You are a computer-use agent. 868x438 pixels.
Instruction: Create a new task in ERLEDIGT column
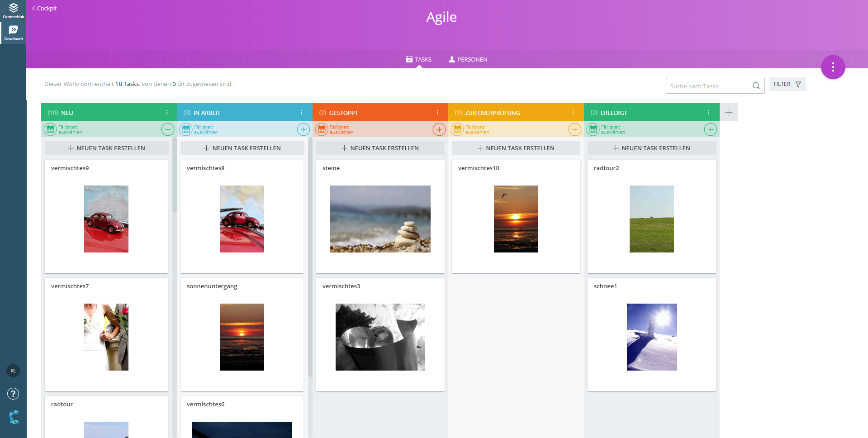(651, 148)
